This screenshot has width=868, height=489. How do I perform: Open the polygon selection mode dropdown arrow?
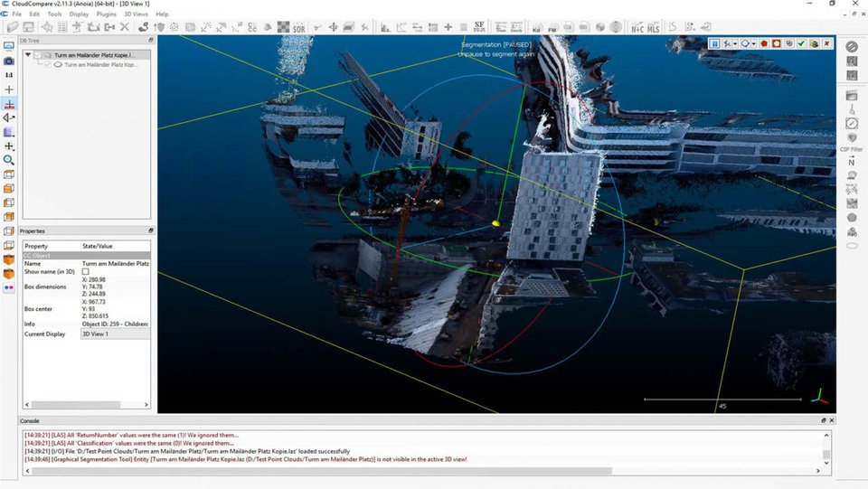[755, 43]
